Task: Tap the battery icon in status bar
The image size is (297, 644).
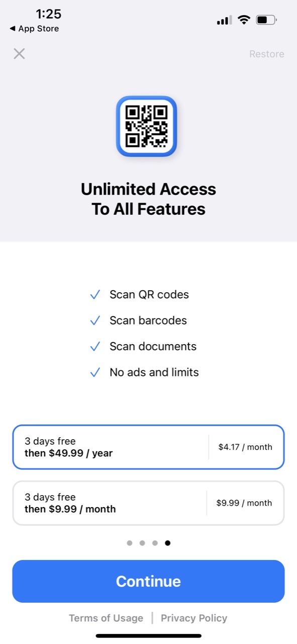Action: (x=265, y=20)
